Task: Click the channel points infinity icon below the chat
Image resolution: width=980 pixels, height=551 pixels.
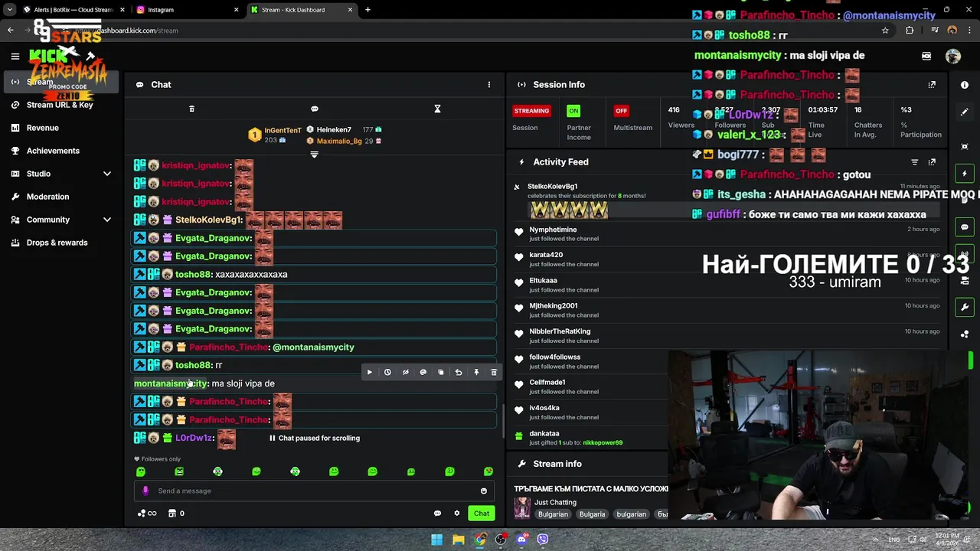Action: pos(147,514)
